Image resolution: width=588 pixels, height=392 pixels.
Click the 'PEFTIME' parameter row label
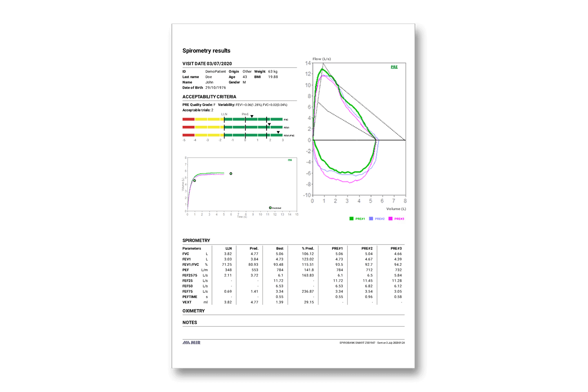coord(190,297)
